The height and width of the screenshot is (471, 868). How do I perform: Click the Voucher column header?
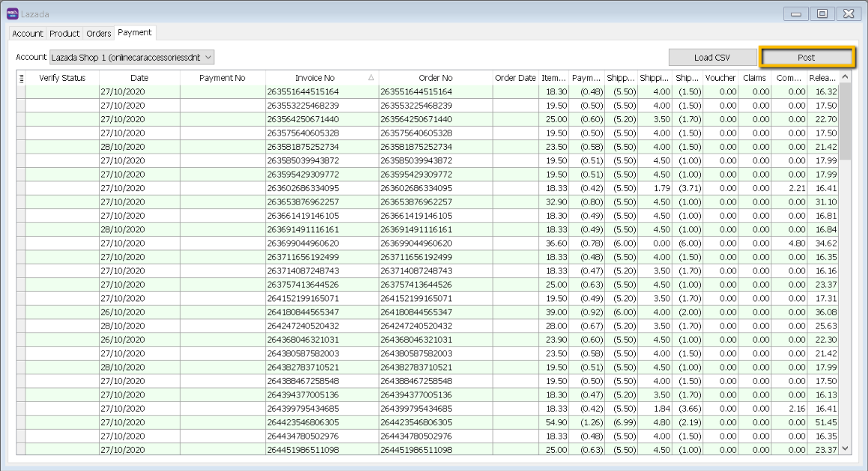720,78
